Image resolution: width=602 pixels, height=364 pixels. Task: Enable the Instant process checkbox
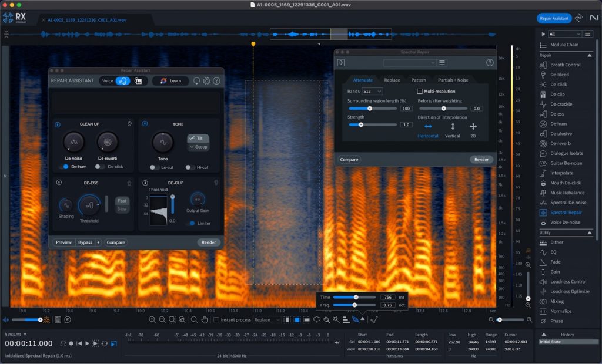coord(216,320)
